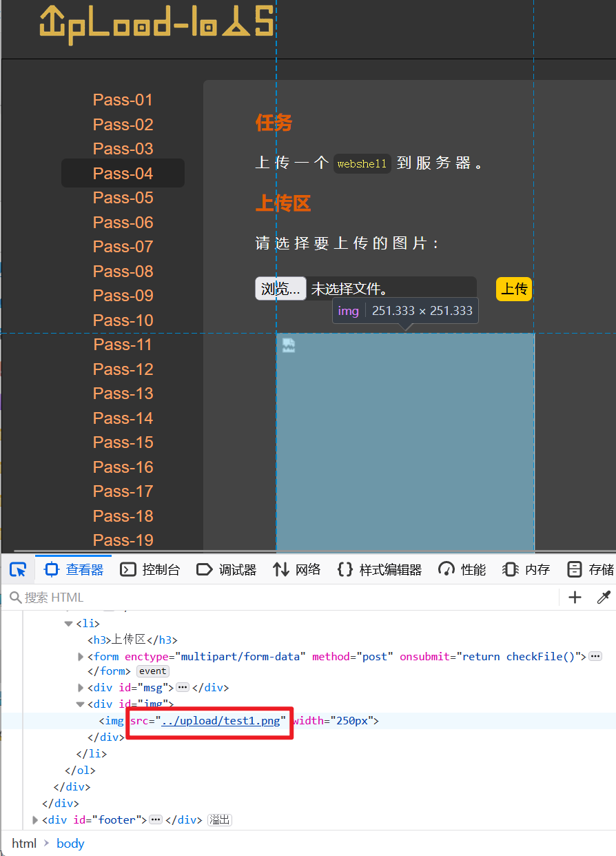
Task: Expand the div id="footer" node
Action: click(x=36, y=820)
